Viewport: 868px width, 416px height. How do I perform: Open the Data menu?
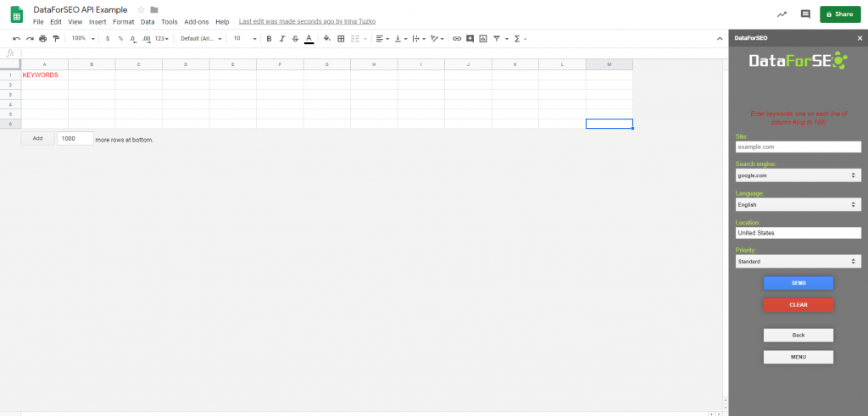[147, 22]
